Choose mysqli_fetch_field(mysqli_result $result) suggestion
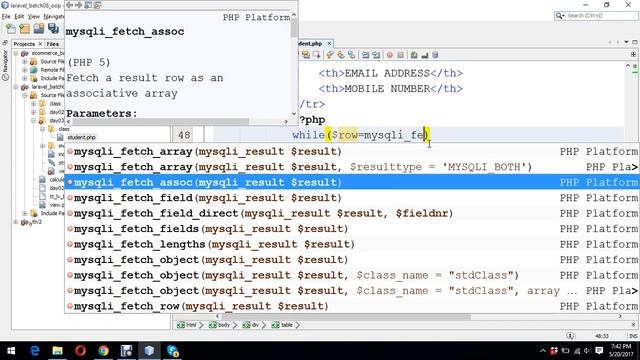Viewport: 640px width, 360px height. coord(352,198)
